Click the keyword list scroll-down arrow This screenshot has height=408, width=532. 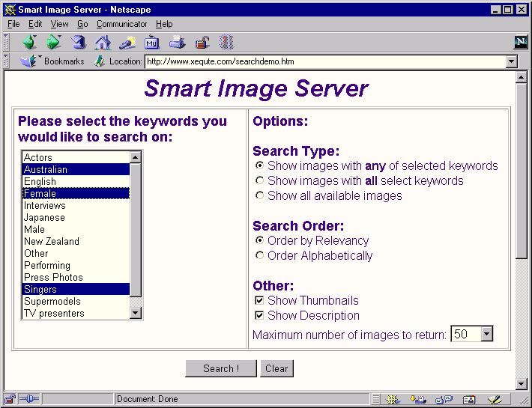(x=136, y=313)
